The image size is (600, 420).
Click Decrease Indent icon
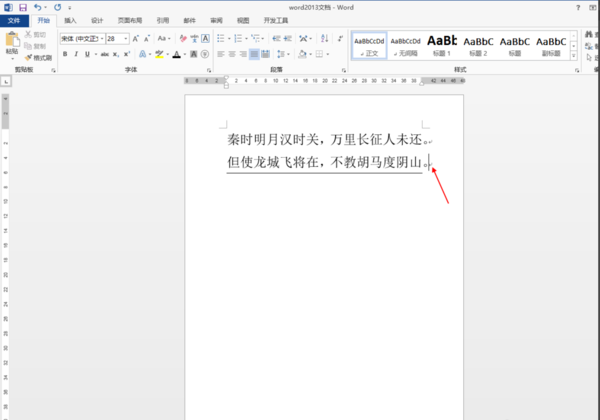coord(276,39)
